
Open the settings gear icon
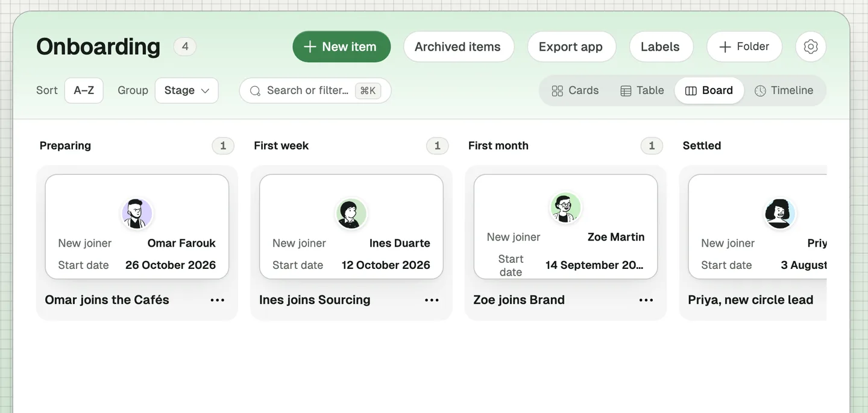[811, 46]
